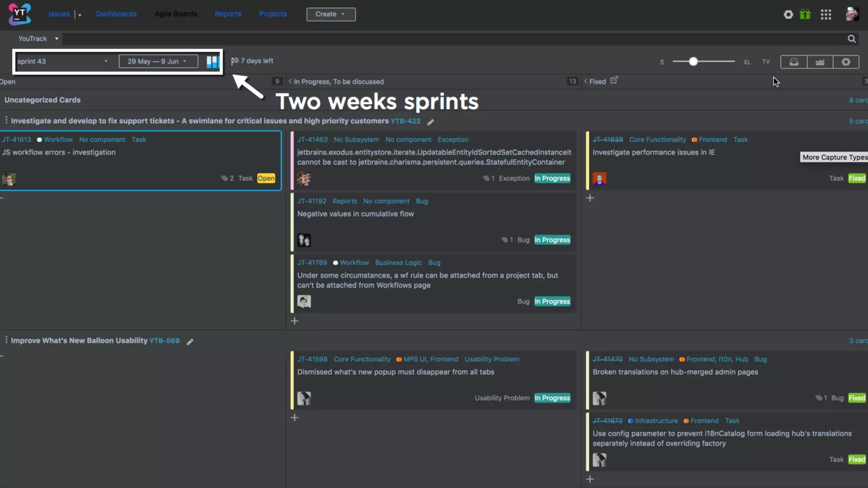This screenshot has height=488, width=868.
Task: Open the backlog panel icon
Action: point(794,62)
